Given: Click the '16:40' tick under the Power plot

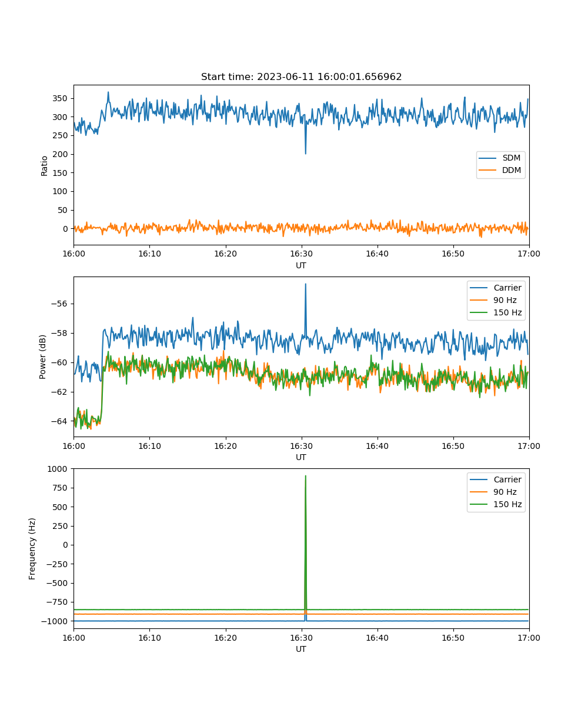Looking at the screenshot, I should (x=377, y=445).
